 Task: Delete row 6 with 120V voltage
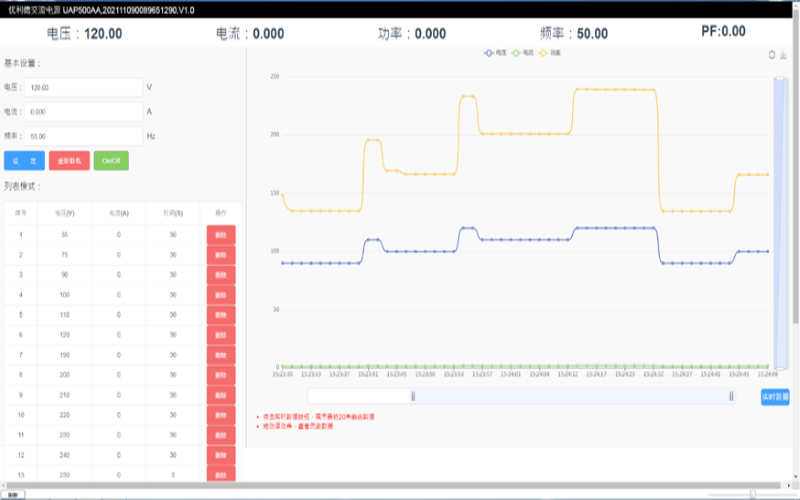pyautogui.click(x=221, y=335)
